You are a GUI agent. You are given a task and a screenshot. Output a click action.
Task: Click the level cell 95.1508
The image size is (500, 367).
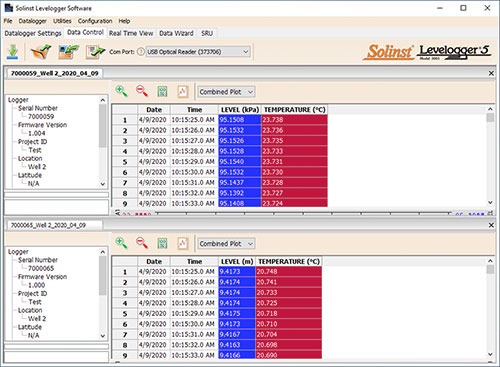[240, 120]
